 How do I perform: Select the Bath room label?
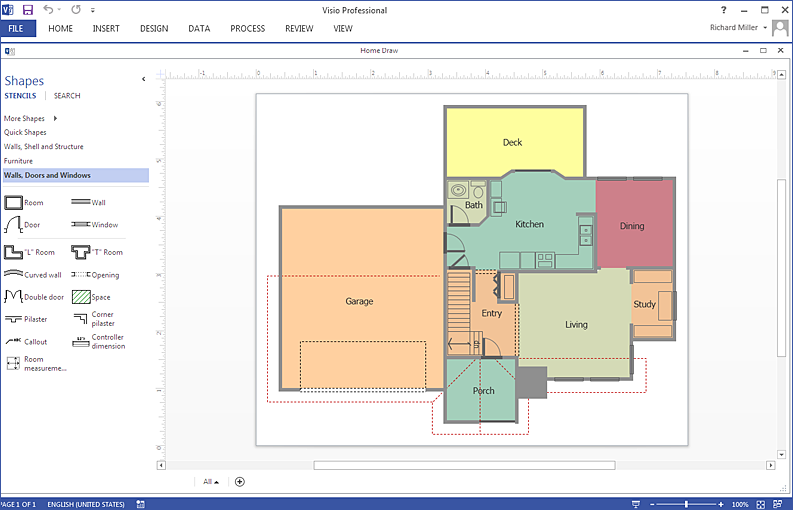(x=473, y=205)
